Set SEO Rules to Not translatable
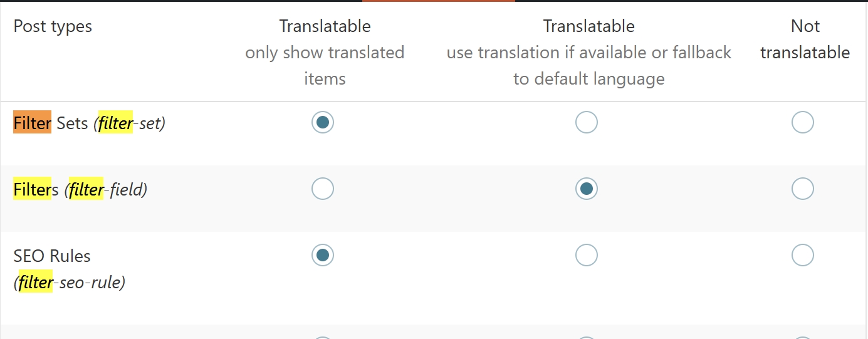Image resolution: width=868 pixels, height=339 pixels. click(x=803, y=255)
